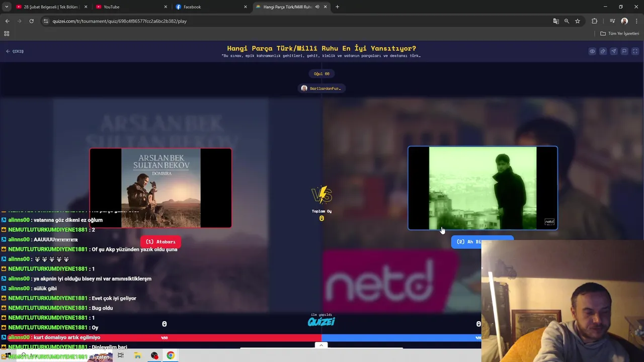Image resolution: width=644 pixels, height=362 pixels.
Task: Select the green-tinted netd video thumbnail
Action: click(x=482, y=188)
